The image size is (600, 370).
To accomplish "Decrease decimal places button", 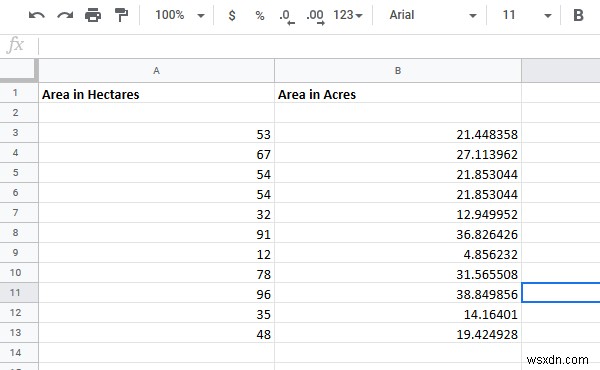I will pos(287,17).
